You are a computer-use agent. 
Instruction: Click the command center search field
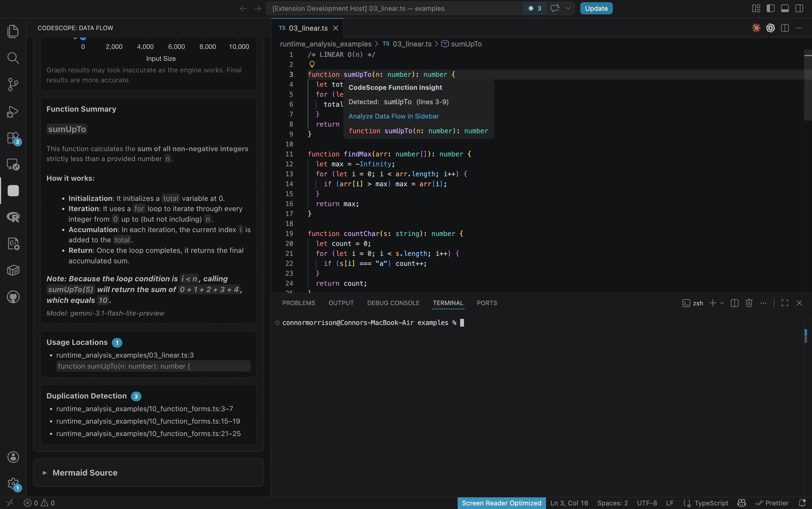tap(394, 8)
